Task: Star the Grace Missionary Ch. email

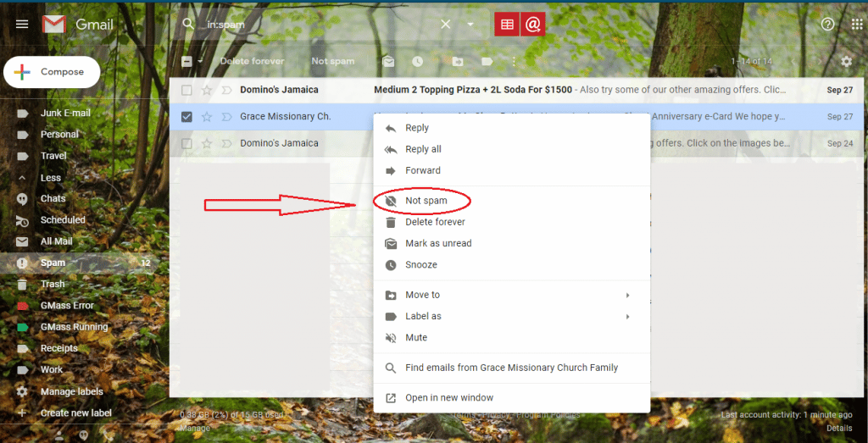Action: tap(207, 117)
